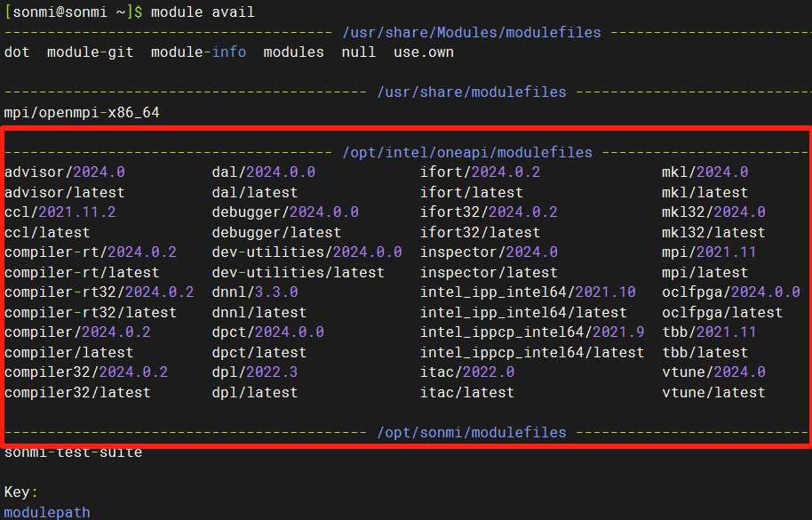Viewport: 812px width, 520px height.
Task: Select ccl/2021.11.2 module
Action: (60, 212)
